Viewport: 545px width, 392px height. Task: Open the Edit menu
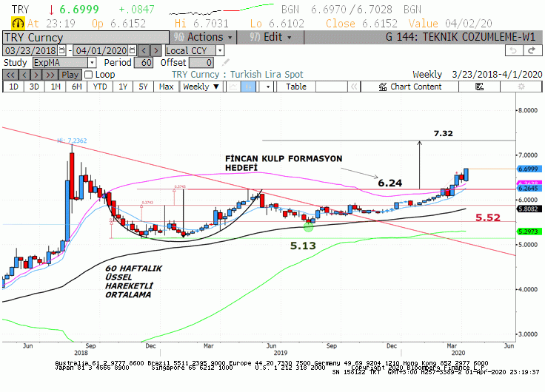coord(270,37)
